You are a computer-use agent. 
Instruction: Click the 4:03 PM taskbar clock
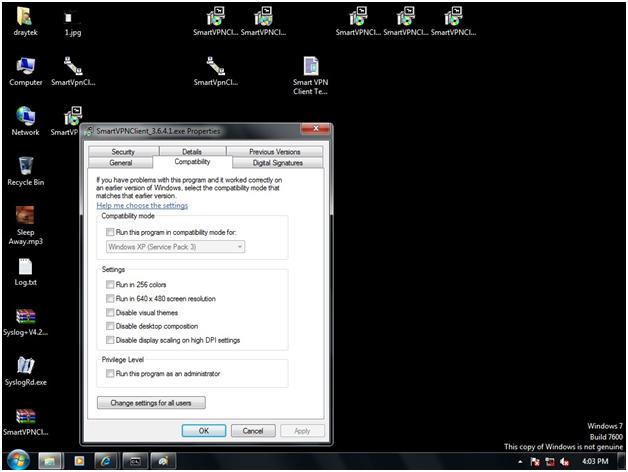(x=595, y=462)
